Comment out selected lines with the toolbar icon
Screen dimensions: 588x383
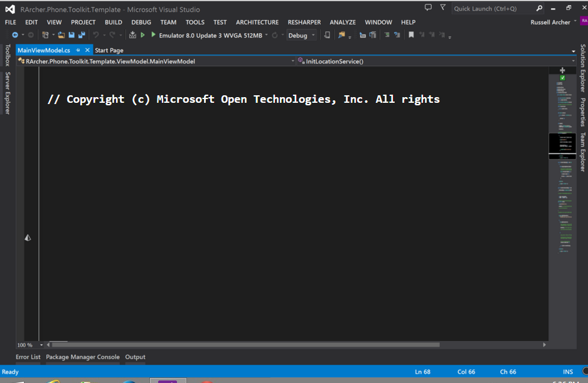click(x=387, y=35)
